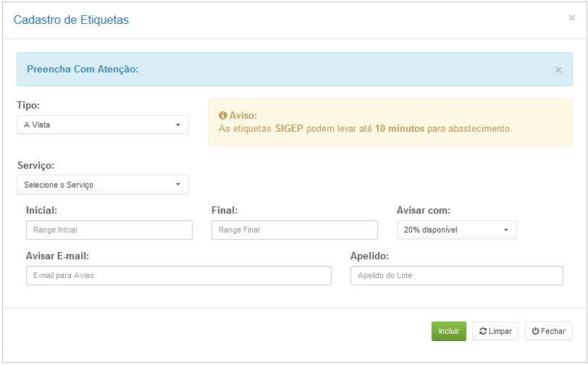Click the E-mail para Aviso field

(x=178, y=276)
